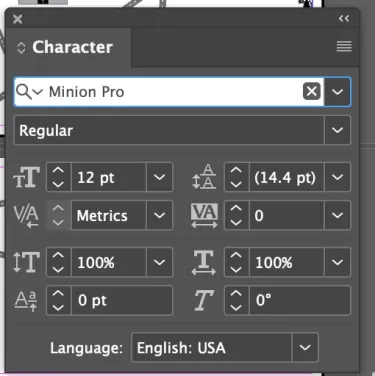Open the font search options magnifier

tap(29, 92)
